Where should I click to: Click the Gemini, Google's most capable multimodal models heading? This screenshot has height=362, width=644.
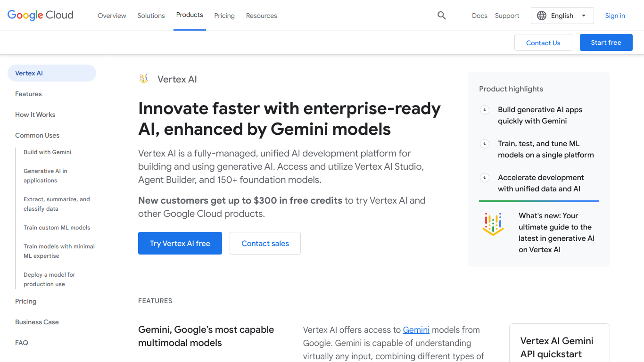[206, 336]
